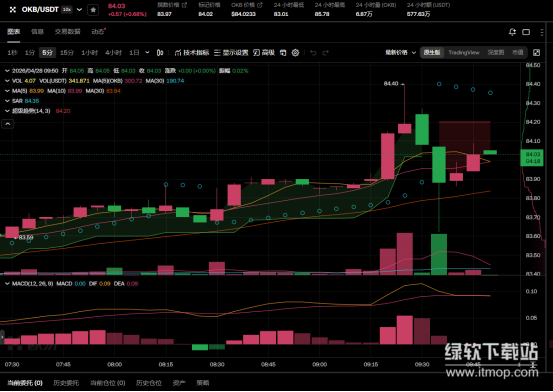Click the 10x leverage badge
Screen dimensions: 553x392
click(67, 10)
